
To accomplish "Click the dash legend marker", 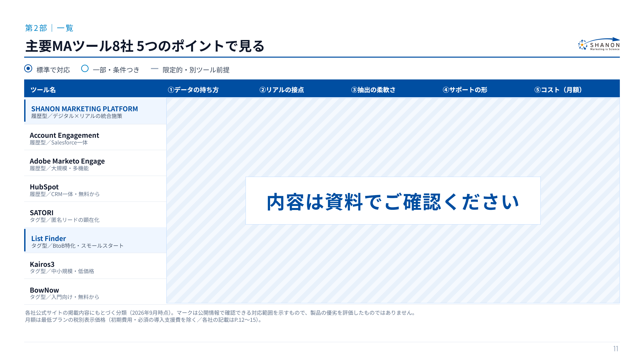I will point(154,69).
